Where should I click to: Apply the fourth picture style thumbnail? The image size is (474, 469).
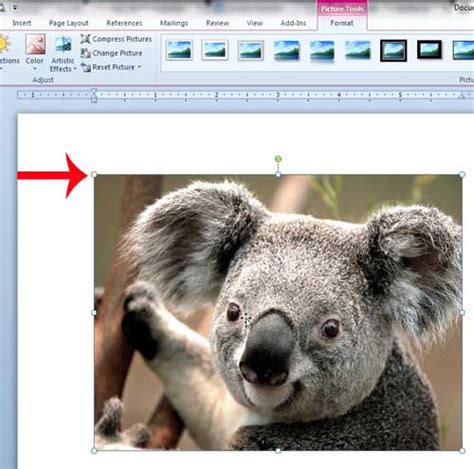point(286,51)
